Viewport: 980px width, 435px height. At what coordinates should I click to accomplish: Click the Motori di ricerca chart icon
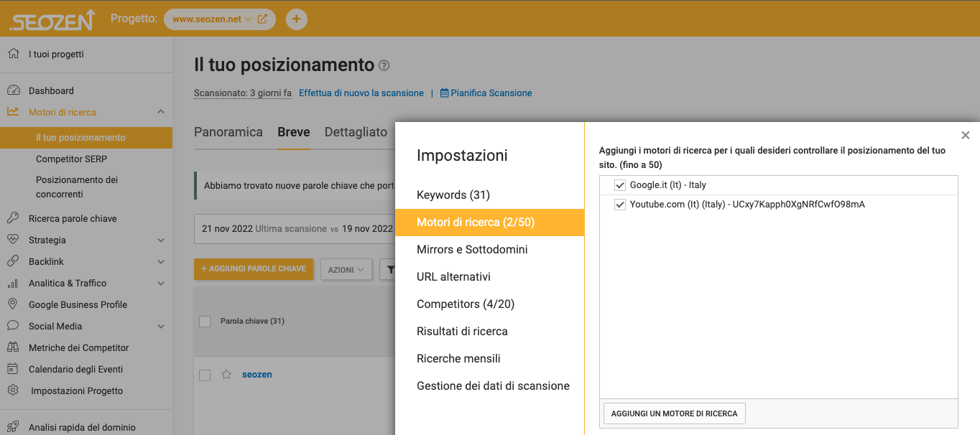coord(13,112)
